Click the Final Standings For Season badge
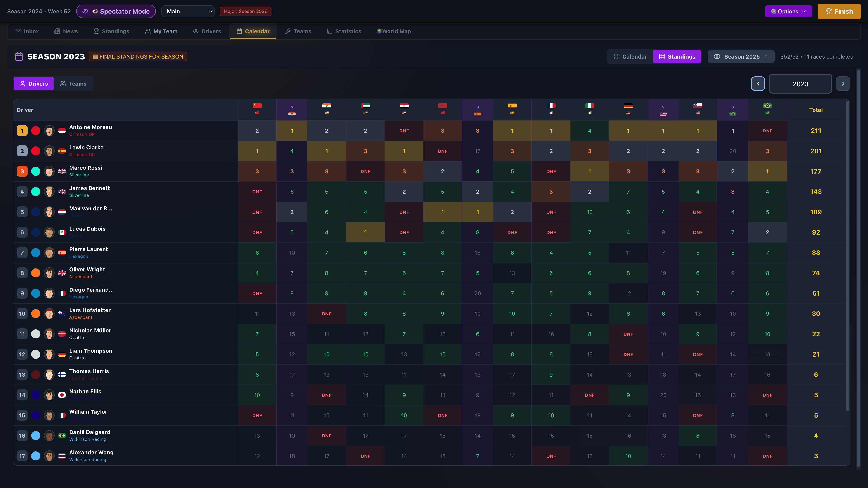The image size is (868, 488). point(138,56)
